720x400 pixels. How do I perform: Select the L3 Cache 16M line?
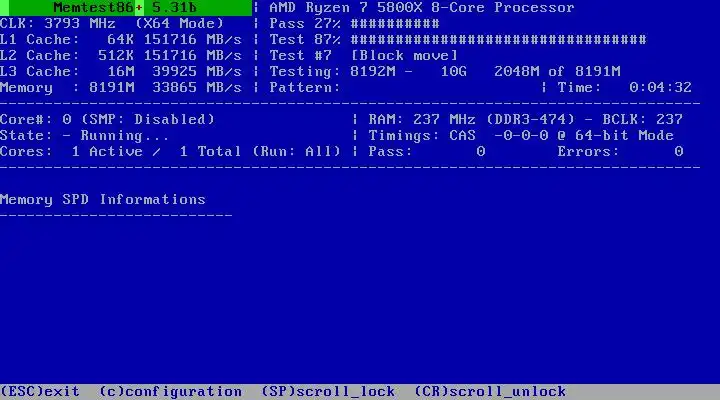click(x=121, y=72)
